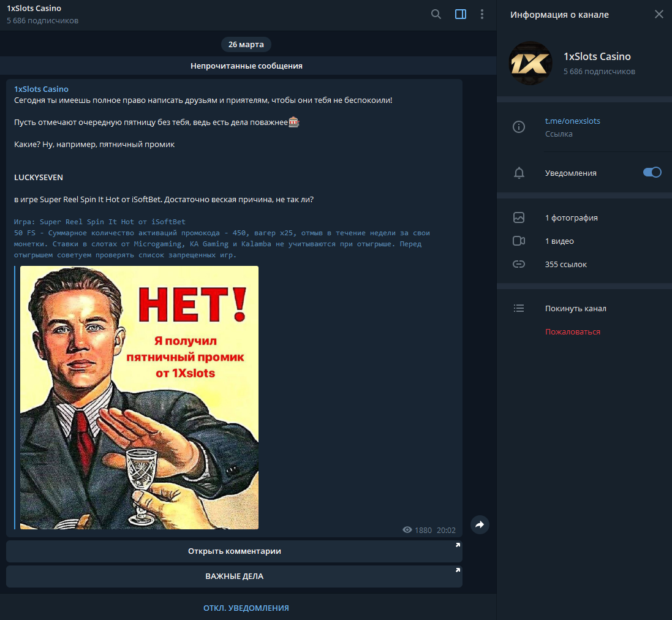The width and height of the screenshot is (672, 620).
Task: Click the bell notifications icon
Action: 519,173
